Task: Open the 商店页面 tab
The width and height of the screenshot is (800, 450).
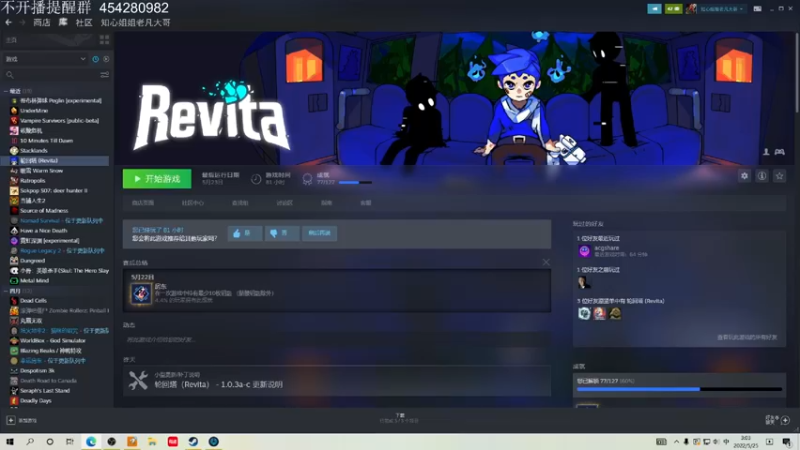Action: [x=143, y=203]
